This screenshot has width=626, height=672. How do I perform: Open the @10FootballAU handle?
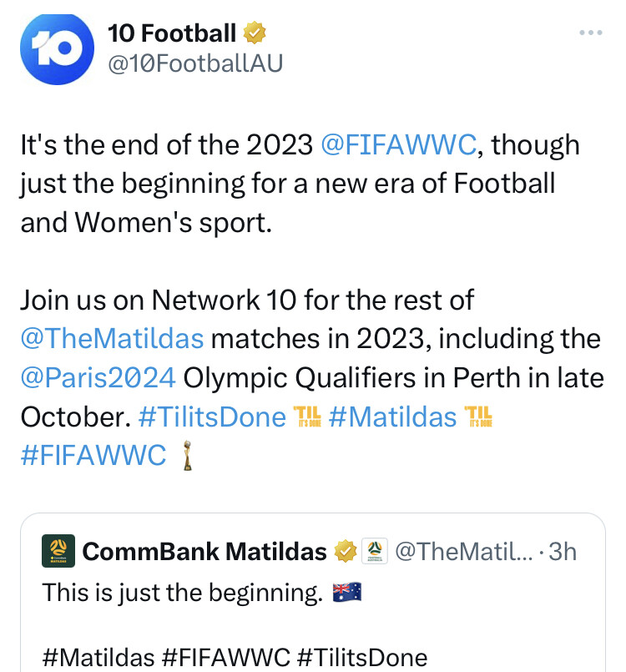[195, 63]
